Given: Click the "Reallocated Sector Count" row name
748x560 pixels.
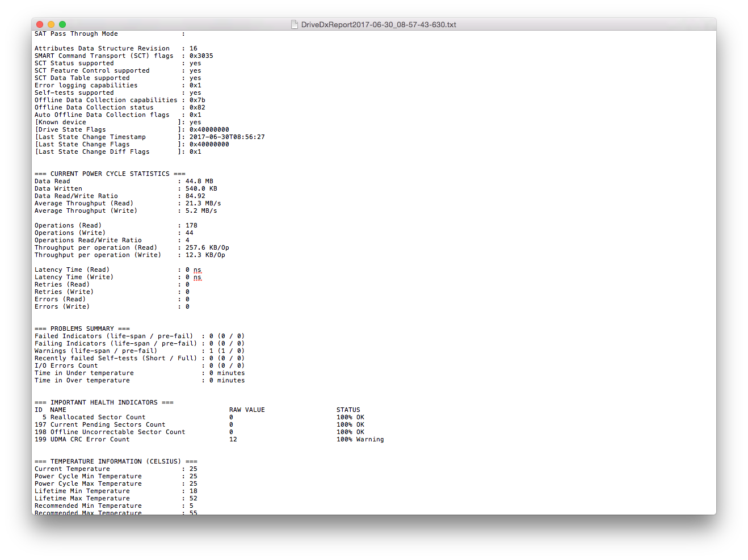Looking at the screenshot, I should 98,418.
